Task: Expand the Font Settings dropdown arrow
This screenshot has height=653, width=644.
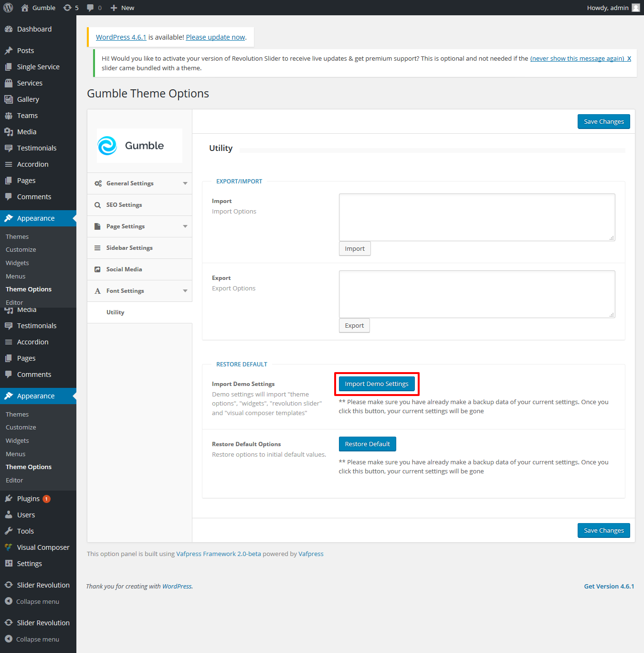Action: pyautogui.click(x=185, y=291)
